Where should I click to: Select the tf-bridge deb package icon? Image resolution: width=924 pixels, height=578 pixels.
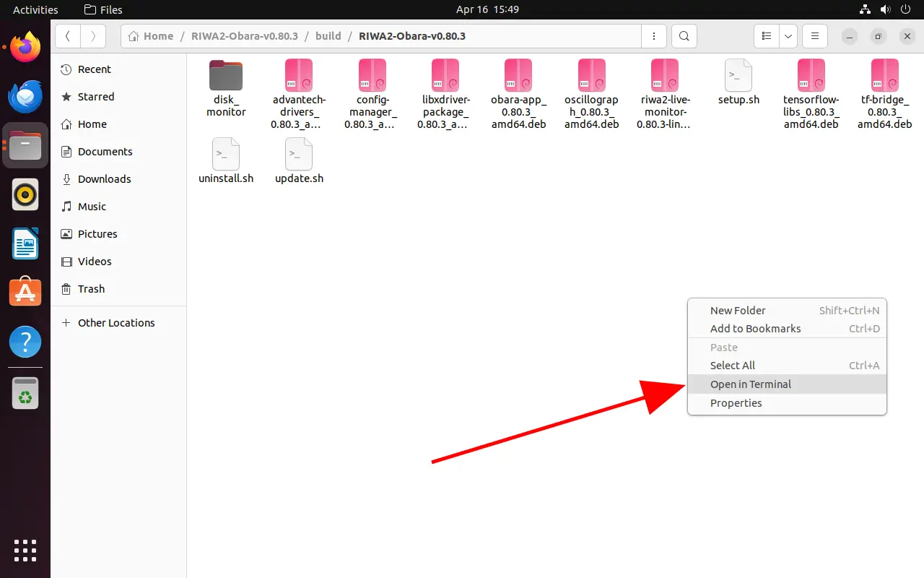(x=884, y=76)
